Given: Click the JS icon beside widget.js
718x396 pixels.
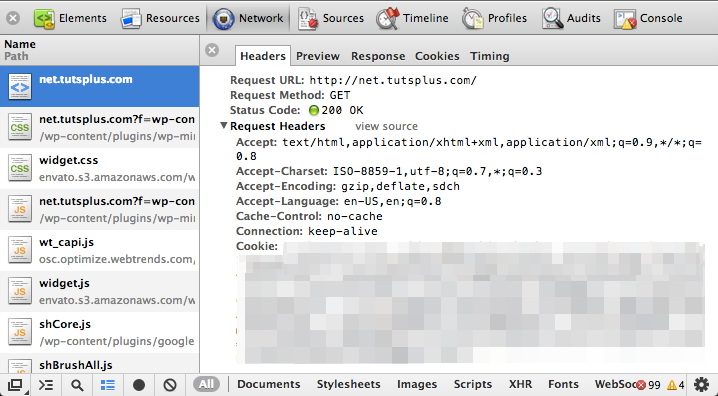Looking at the screenshot, I should pyautogui.click(x=20, y=291).
